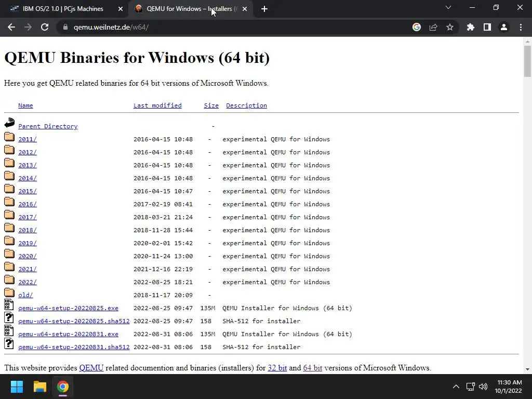View site security lock info
This screenshot has width=532, height=399.
[65, 27]
